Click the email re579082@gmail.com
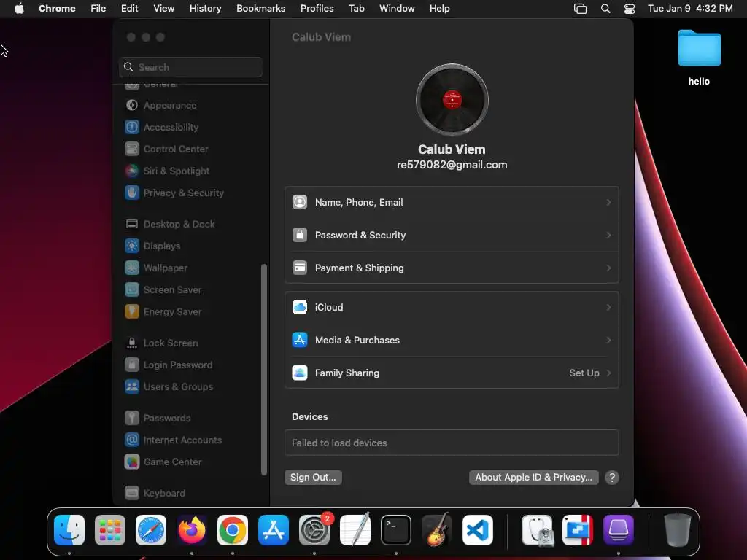 [x=452, y=165]
